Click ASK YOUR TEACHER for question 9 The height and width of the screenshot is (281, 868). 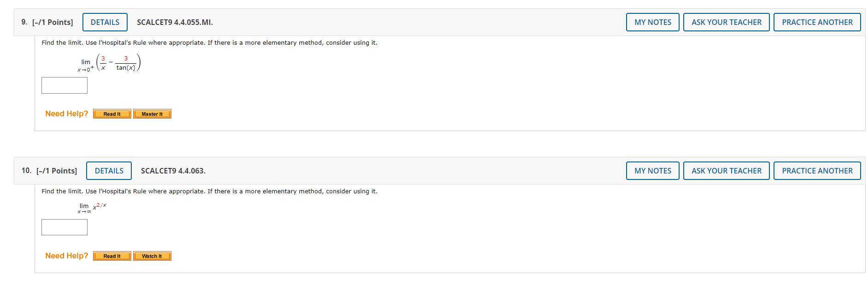coord(726,22)
